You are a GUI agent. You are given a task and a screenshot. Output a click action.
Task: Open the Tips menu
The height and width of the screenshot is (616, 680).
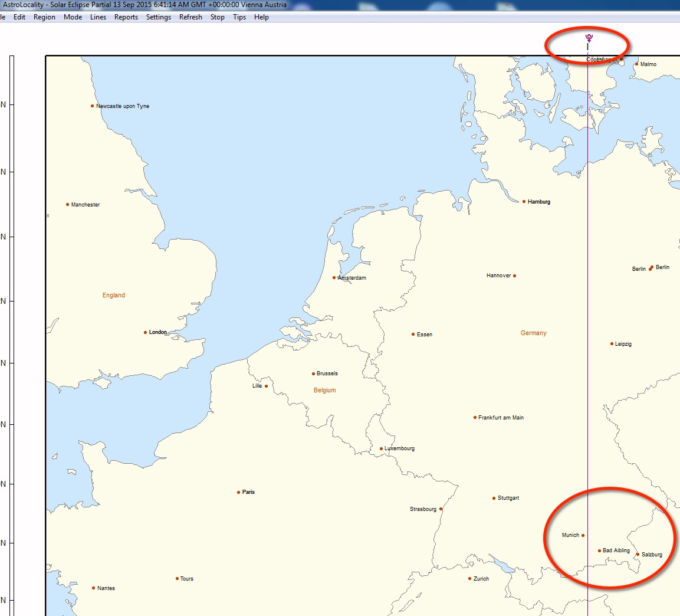click(239, 17)
